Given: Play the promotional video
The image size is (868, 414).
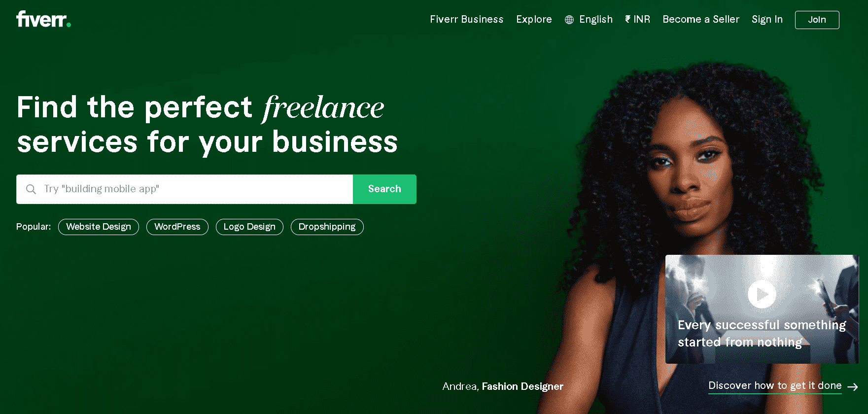Looking at the screenshot, I should point(762,294).
